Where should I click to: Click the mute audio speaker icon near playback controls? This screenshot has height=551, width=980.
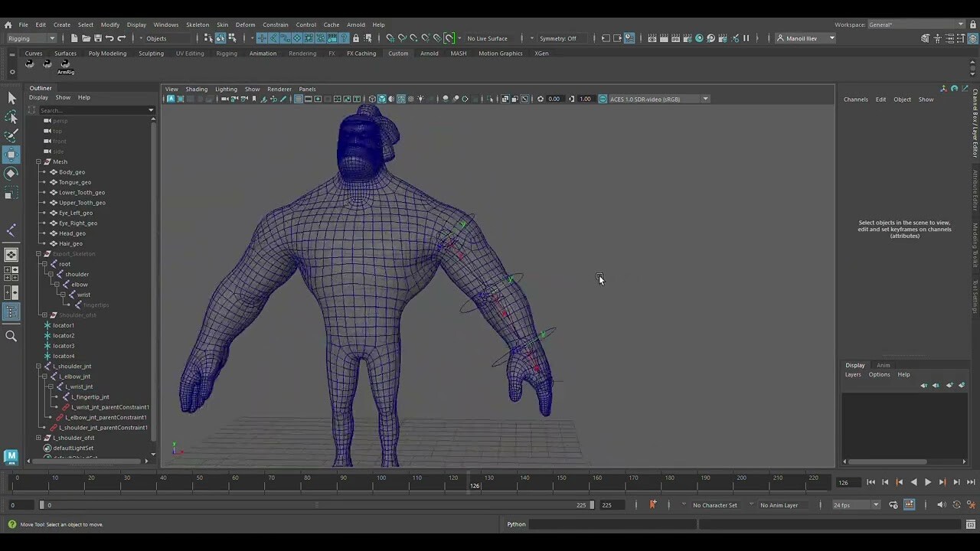point(941,505)
